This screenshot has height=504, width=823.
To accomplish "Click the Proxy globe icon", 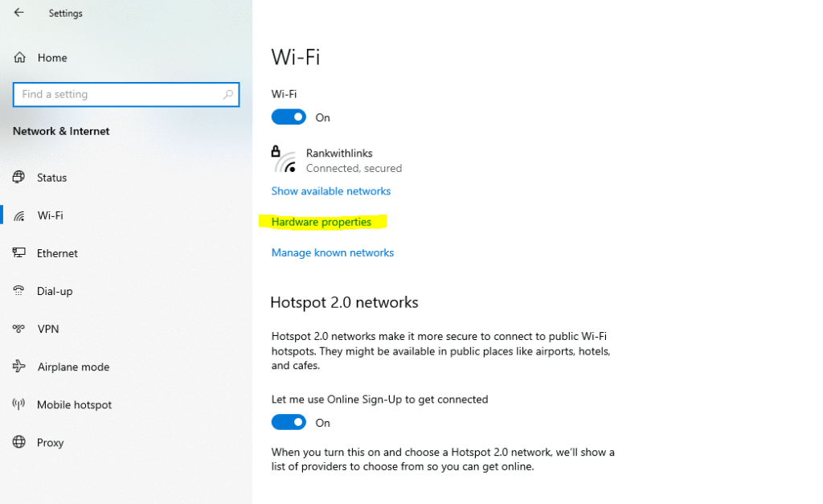I will click(19, 442).
